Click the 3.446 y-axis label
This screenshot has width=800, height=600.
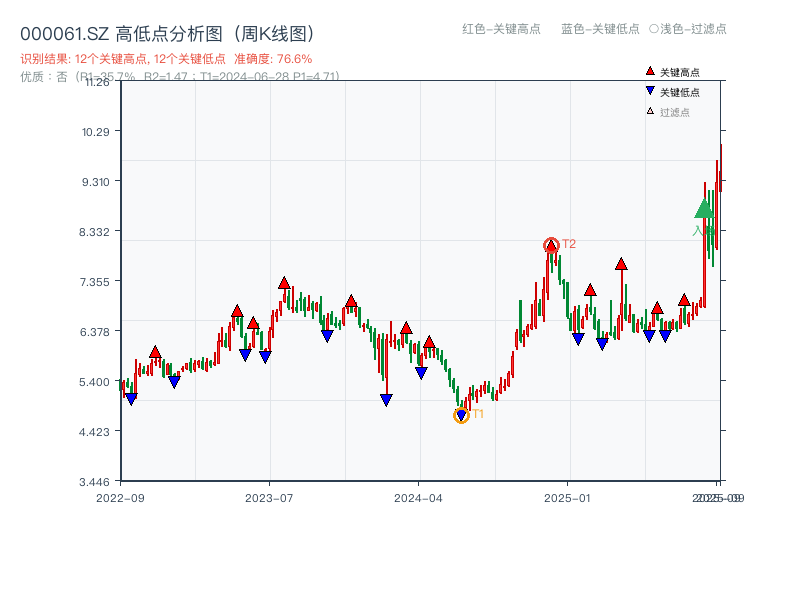point(94,482)
